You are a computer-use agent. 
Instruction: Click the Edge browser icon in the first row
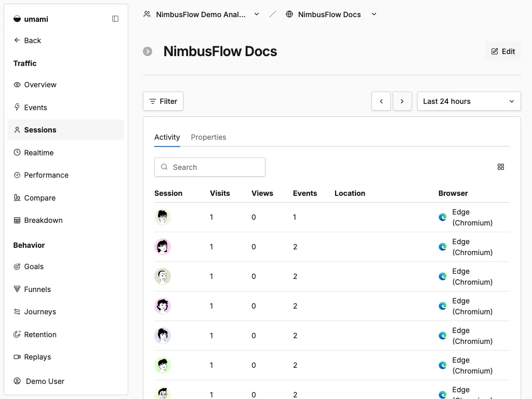pos(443,217)
